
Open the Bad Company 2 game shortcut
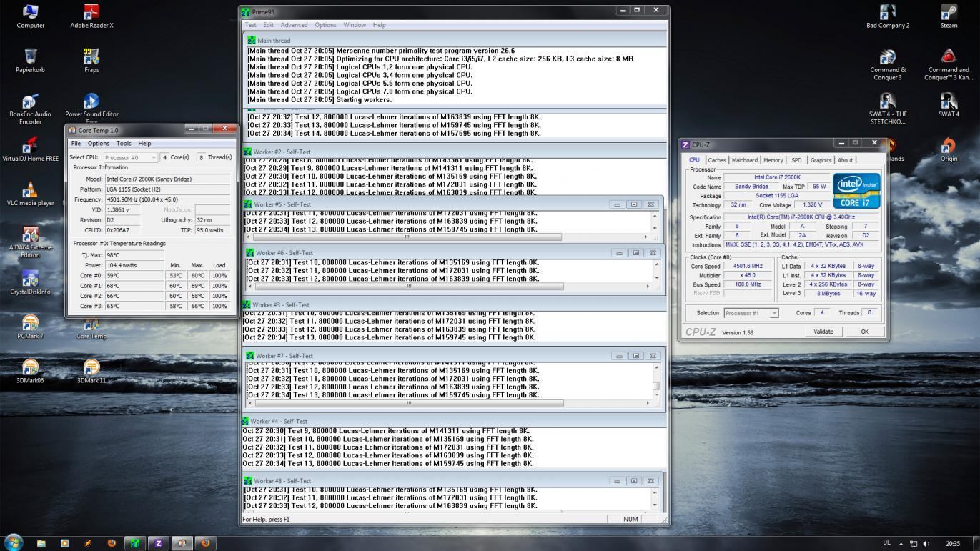[x=888, y=16]
